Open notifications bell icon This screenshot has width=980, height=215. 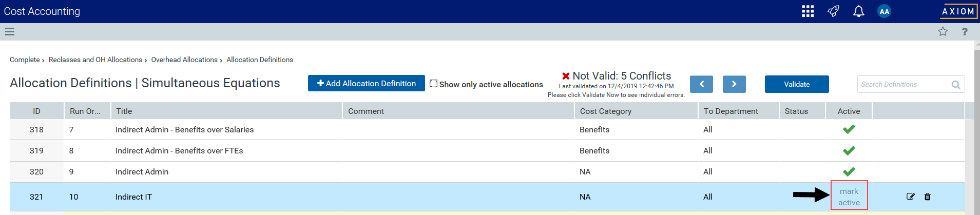858,11
